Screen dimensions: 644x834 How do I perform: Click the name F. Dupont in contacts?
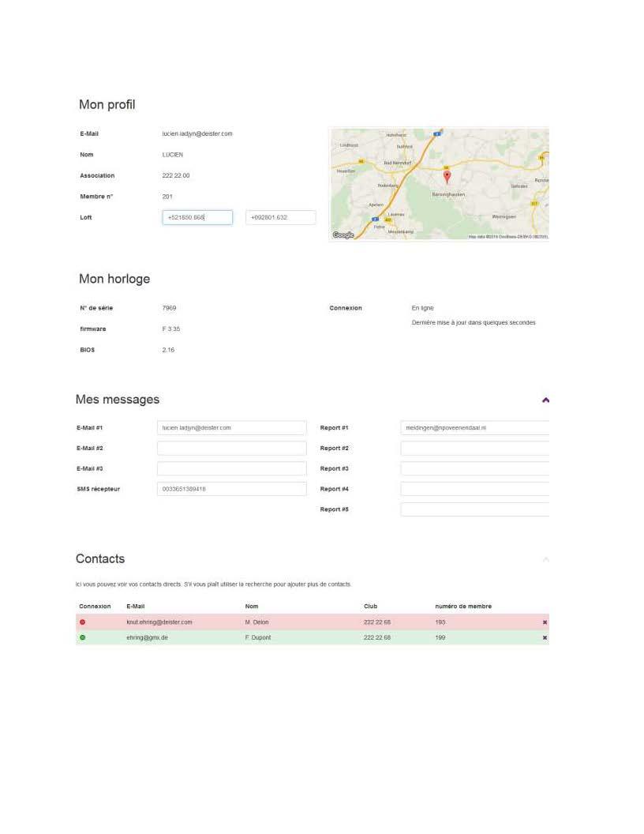click(258, 637)
